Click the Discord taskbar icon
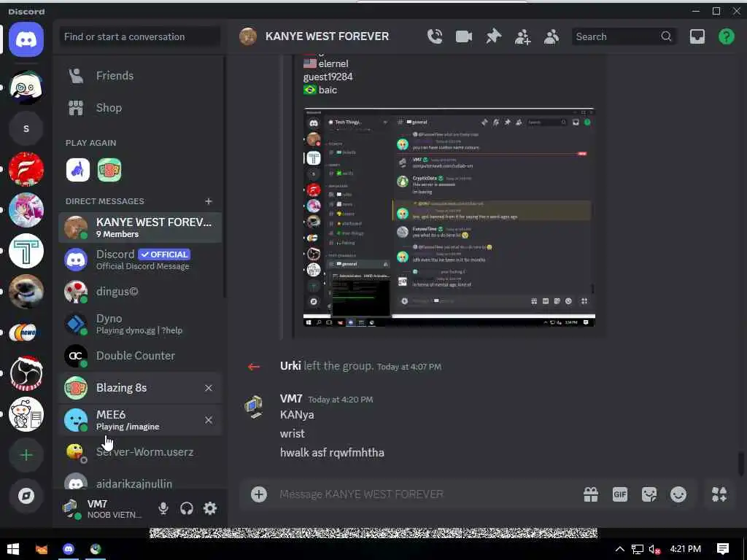 click(69, 549)
